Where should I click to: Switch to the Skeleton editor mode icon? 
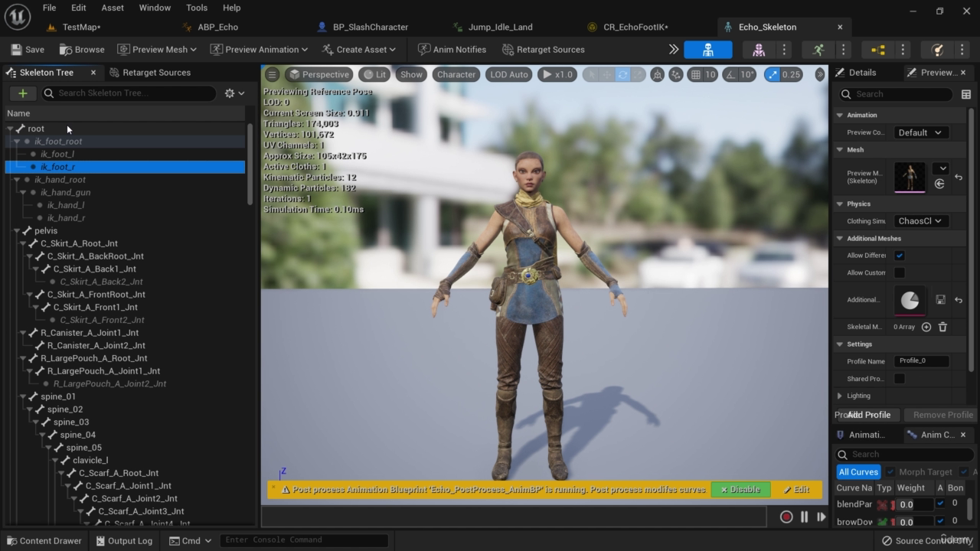pos(707,50)
